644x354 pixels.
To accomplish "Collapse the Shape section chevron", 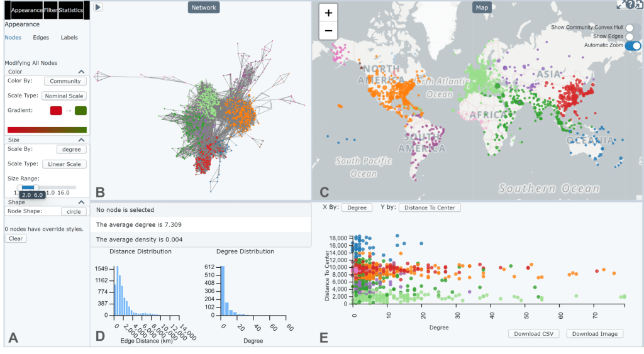I will click(81, 202).
